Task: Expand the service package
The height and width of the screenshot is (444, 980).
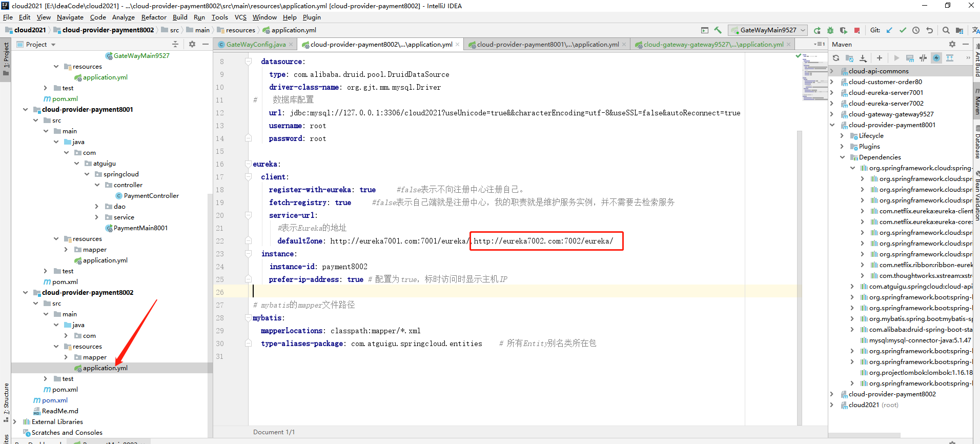Action: point(97,217)
